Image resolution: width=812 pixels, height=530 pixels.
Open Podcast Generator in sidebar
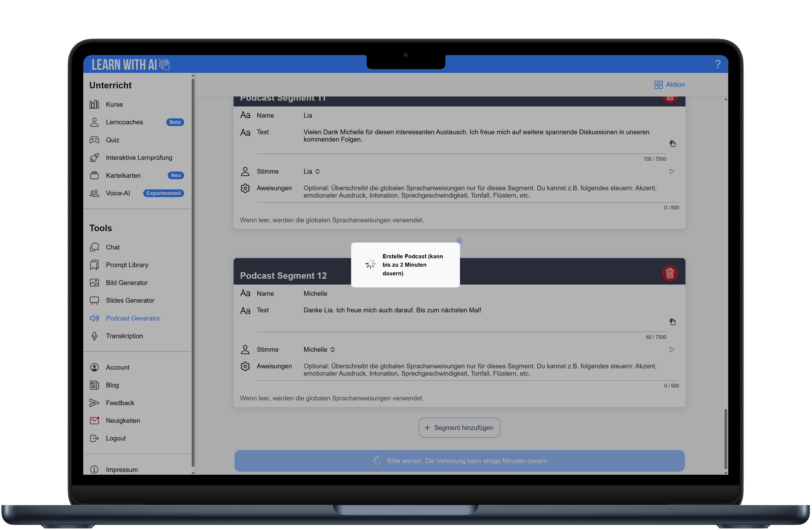tap(133, 318)
